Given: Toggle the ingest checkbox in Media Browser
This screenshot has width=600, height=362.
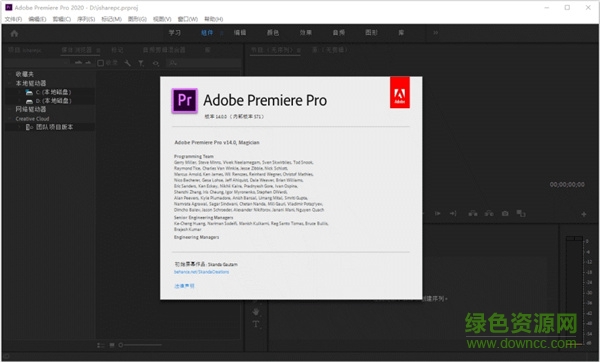Looking at the screenshot, I should click(101, 63).
